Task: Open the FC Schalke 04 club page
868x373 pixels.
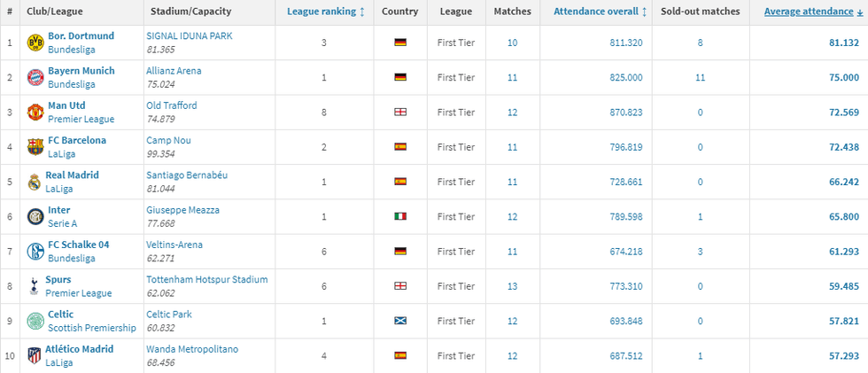Action: coord(81,245)
